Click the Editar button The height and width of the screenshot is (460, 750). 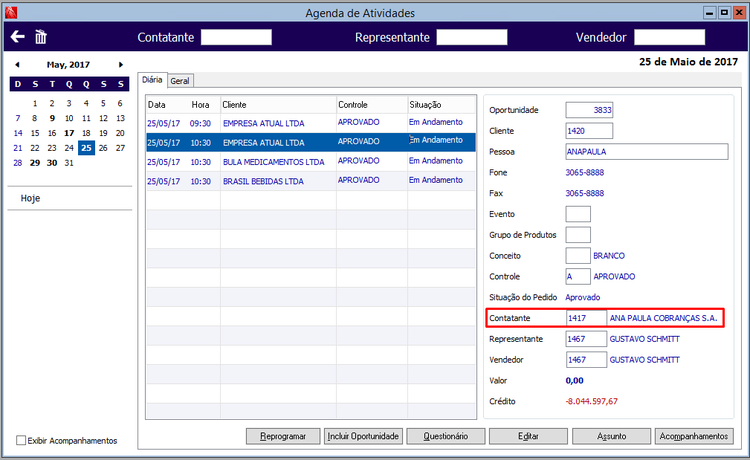point(528,436)
